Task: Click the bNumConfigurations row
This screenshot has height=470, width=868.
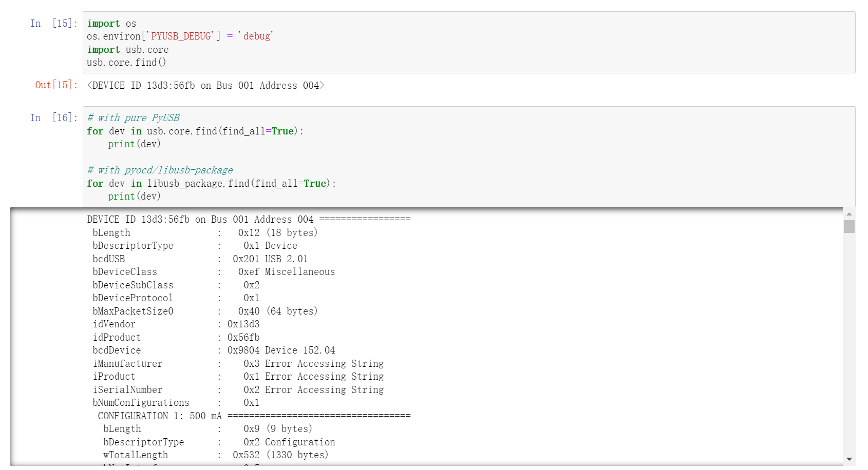Action: 176,403
